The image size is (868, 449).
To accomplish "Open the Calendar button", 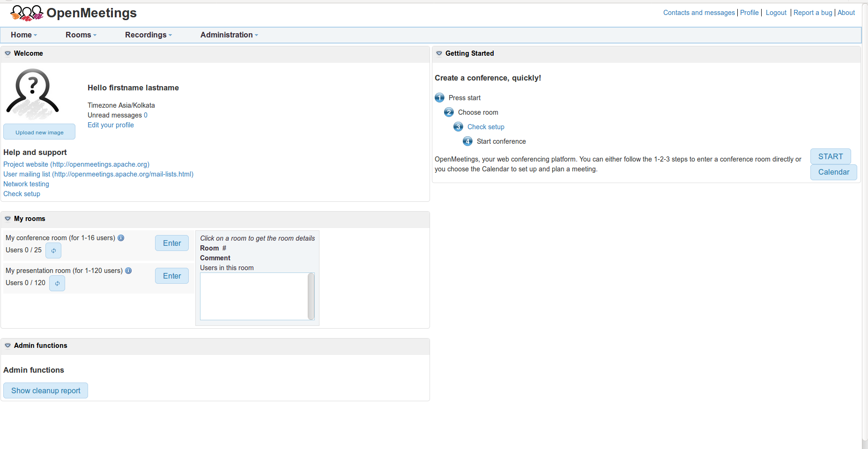I will [x=834, y=172].
